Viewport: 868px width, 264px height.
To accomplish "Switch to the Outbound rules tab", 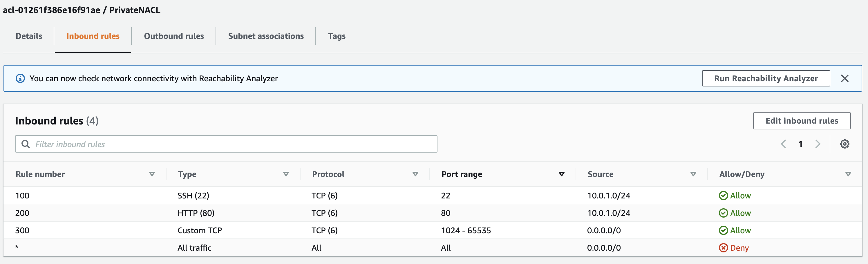I will (x=174, y=36).
